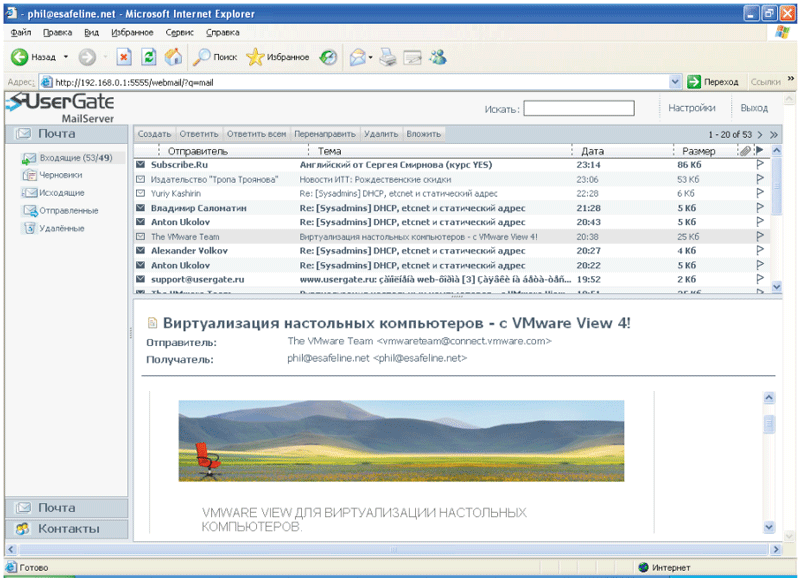Jump to the last page of messages
800x578 pixels.
point(774,135)
